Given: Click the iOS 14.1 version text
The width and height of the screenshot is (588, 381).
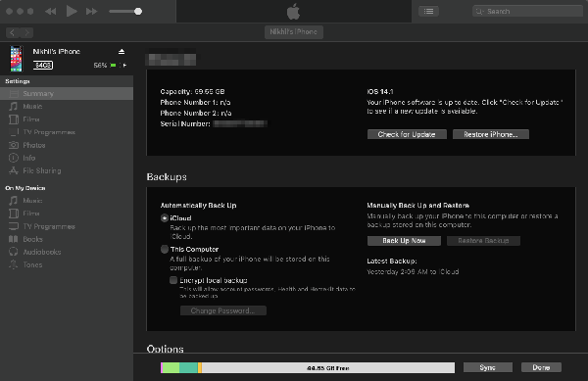Looking at the screenshot, I should (x=380, y=91).
